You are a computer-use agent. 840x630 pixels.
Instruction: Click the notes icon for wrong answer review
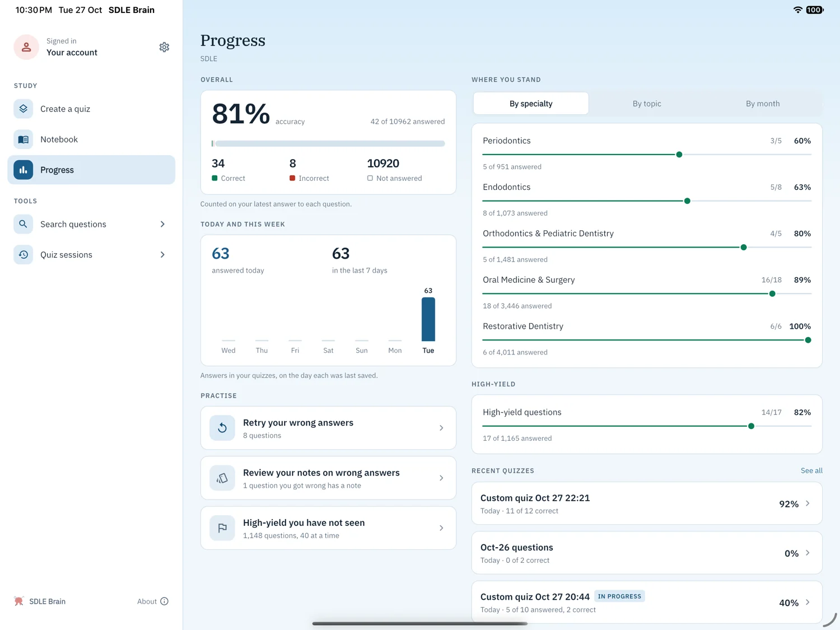[222, 478]
